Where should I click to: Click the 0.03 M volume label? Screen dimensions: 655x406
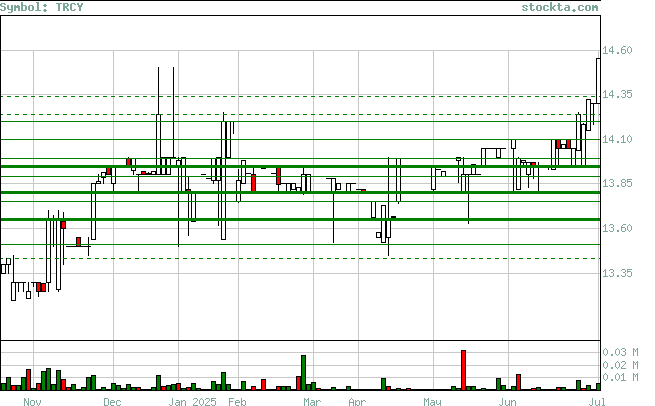pos(620,352)
